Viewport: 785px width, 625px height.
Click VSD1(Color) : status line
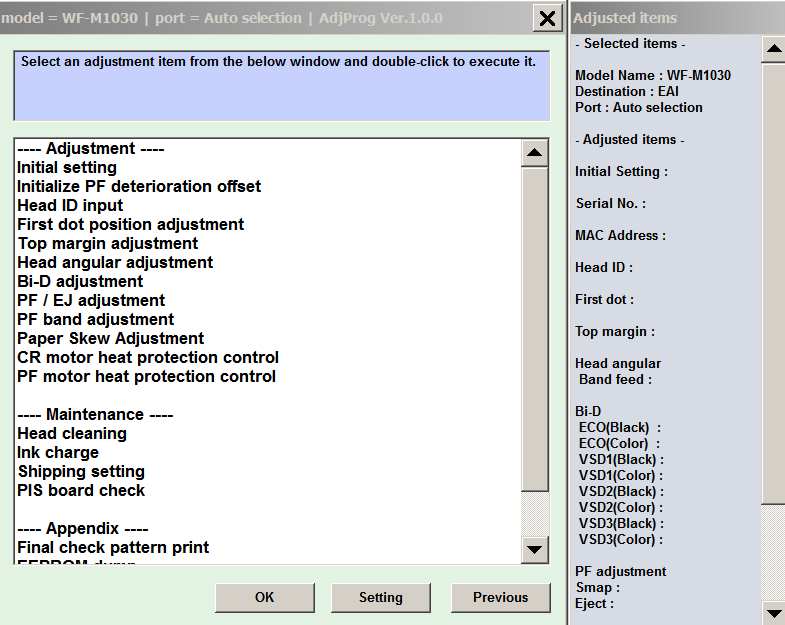[x=621, y=476]
